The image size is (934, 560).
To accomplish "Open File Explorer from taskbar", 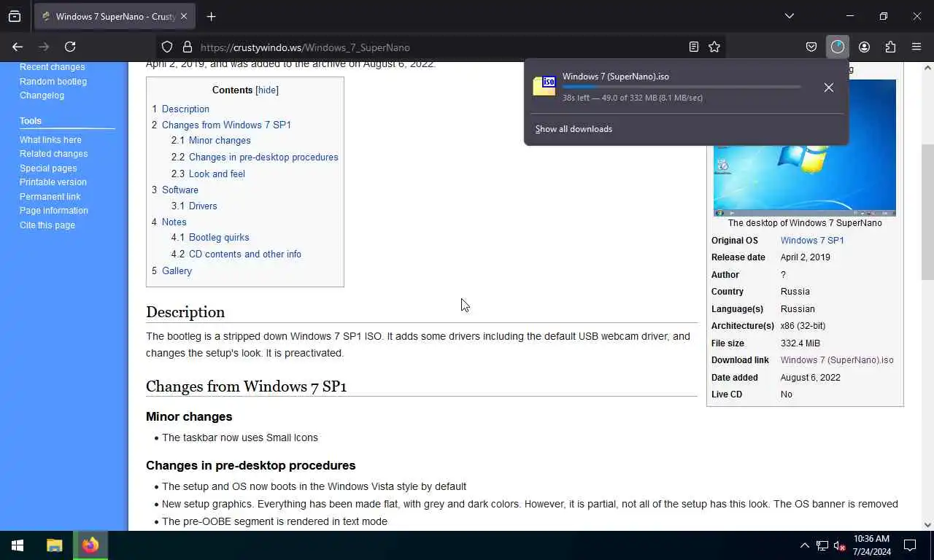I will pyautogui.click(x=55, y=545).
